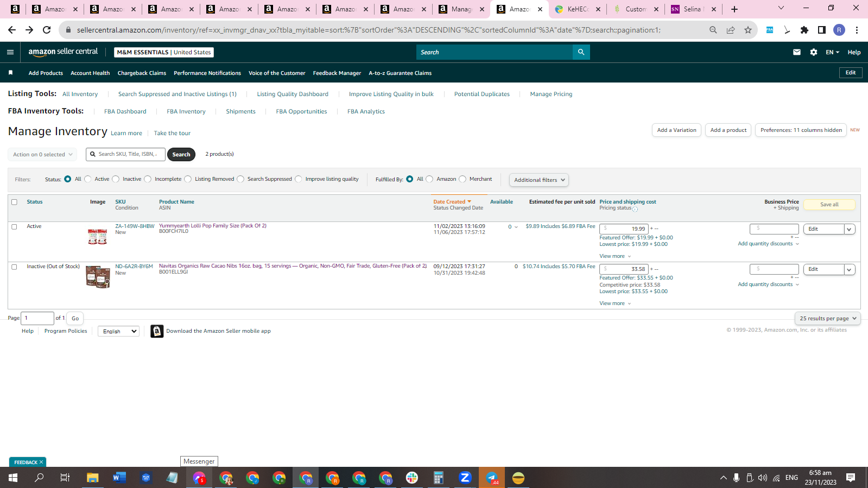Open the messages envelope icon
Viewport: 868px width, 488px height.
797,52
